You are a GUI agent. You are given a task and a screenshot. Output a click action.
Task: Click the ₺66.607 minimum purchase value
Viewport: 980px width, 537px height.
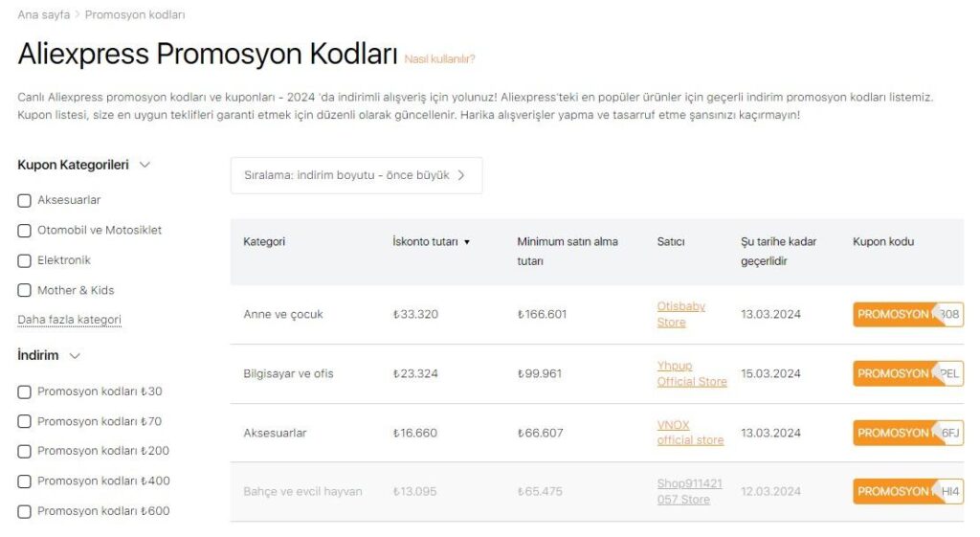point(540,433)
